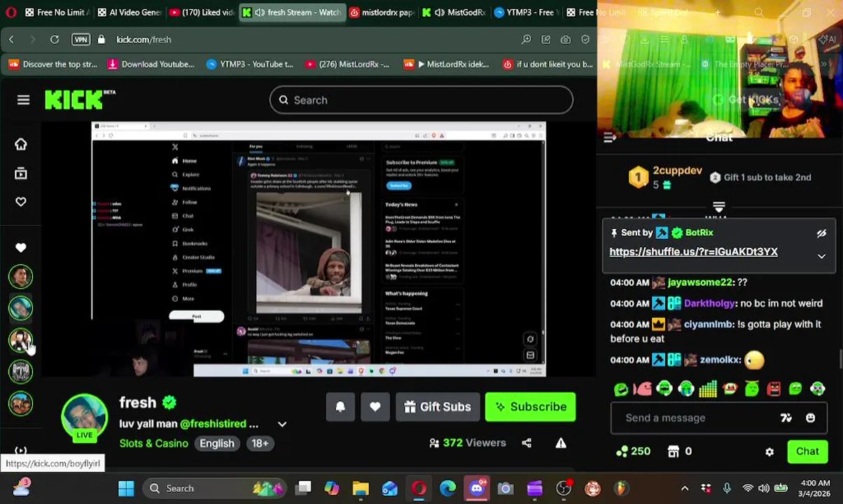843x504 pixels.
Task: Reload the page
Action: click(x=54, y=39)
